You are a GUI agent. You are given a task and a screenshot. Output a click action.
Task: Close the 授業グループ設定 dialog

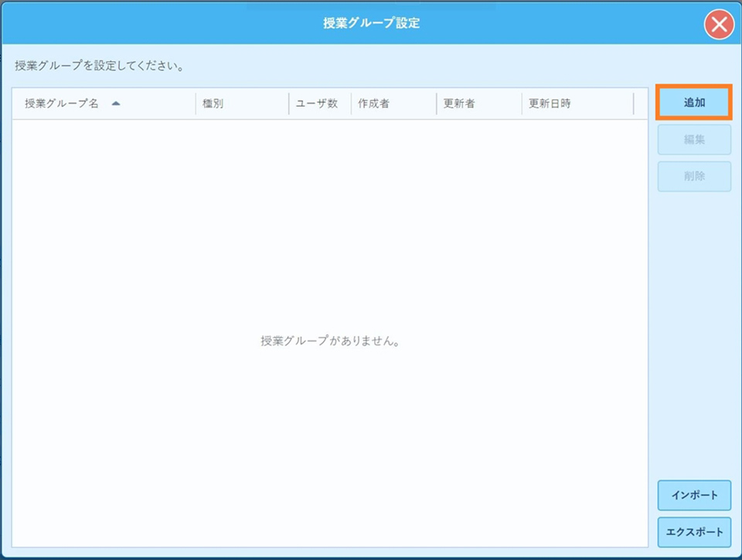(719, 24)
